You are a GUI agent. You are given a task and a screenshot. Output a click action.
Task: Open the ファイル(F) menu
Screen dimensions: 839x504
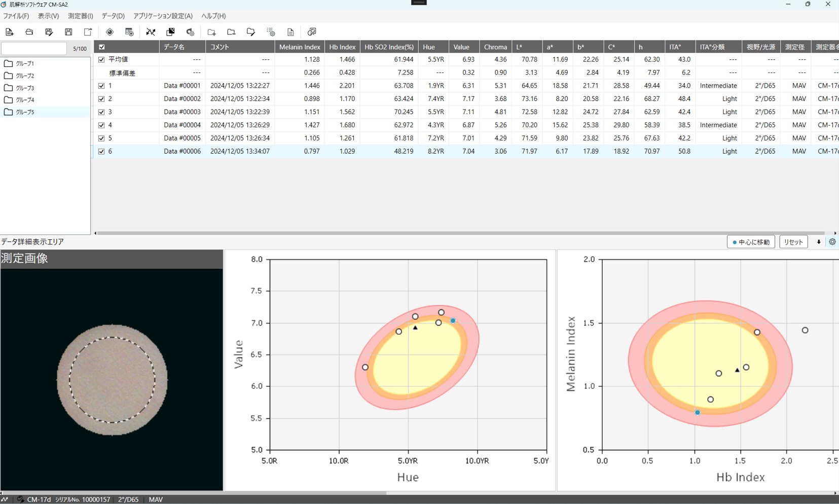16,16
